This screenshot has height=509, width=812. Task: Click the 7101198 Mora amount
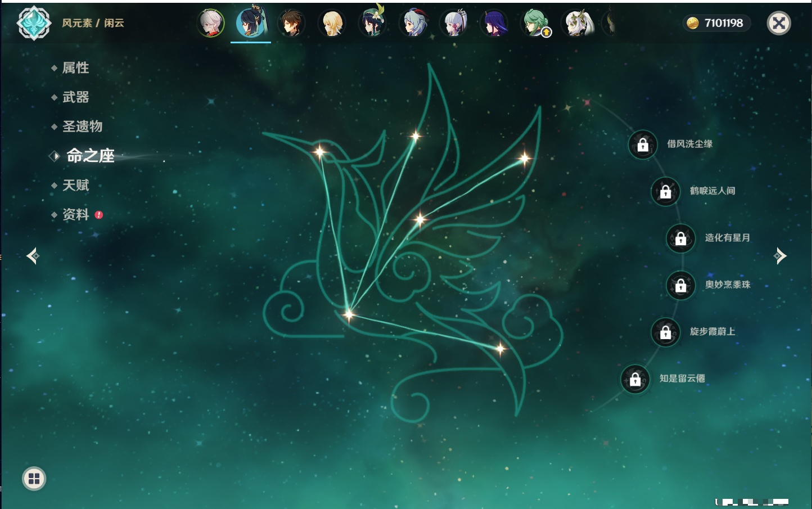[724, 23]
